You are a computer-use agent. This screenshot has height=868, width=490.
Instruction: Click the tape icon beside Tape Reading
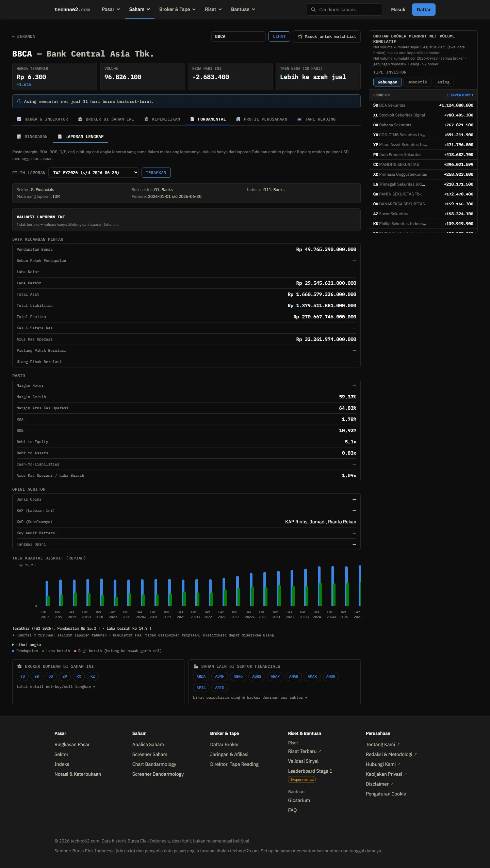pos(299,119)
